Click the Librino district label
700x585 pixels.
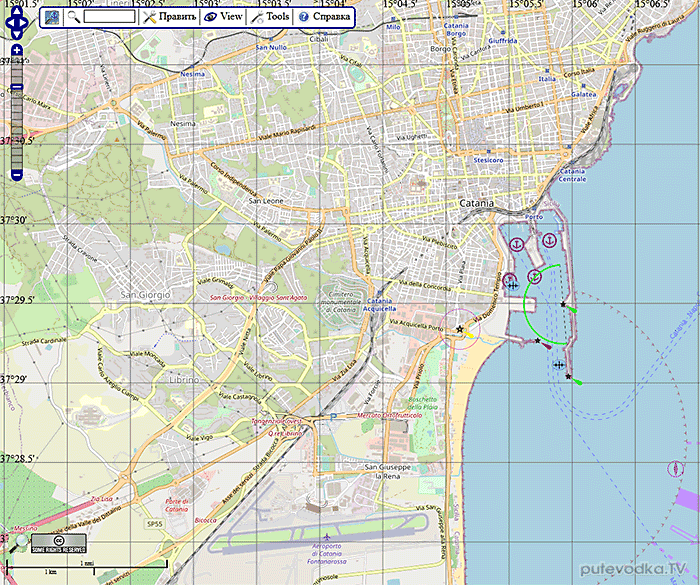(184, 380)
